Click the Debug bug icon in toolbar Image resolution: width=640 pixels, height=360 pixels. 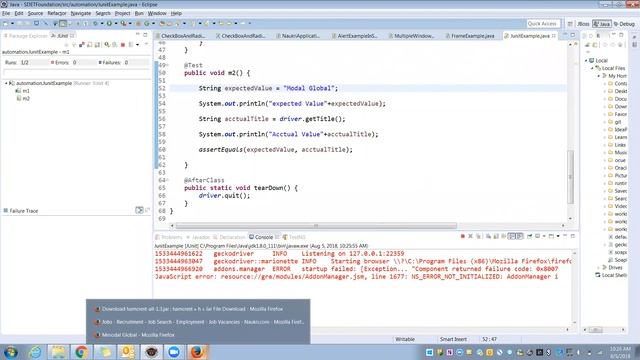95,24
